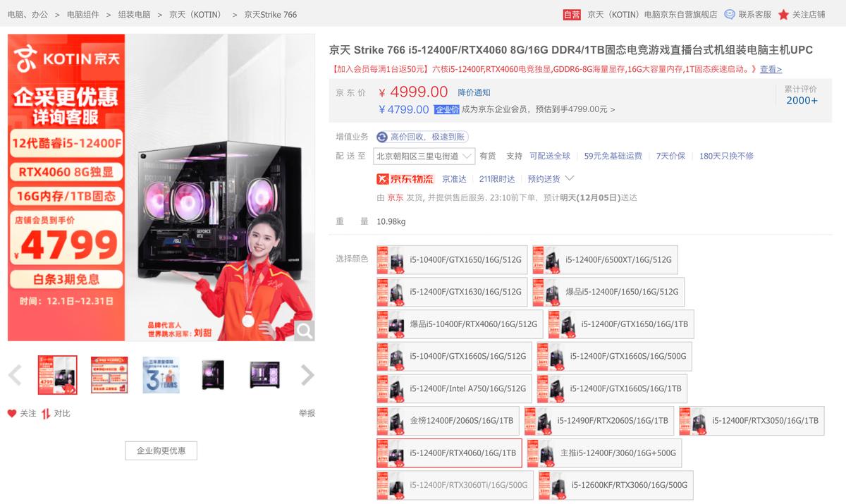Select fourth thumbnail of black case

point(213,375)
